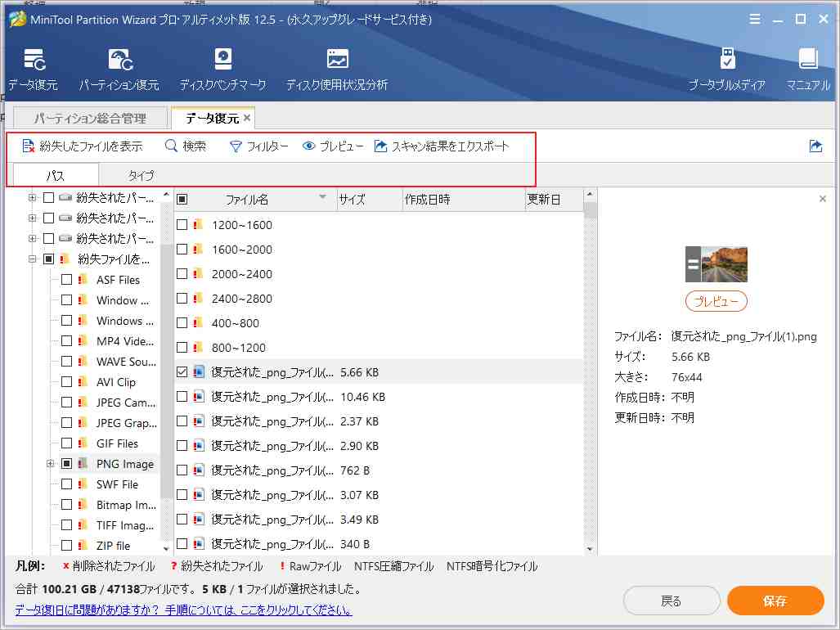Image resolution: width=840 pixels, height=630 pixels.
Task: Switch to パーティション総合管理 tab
Action: point(89,118)
